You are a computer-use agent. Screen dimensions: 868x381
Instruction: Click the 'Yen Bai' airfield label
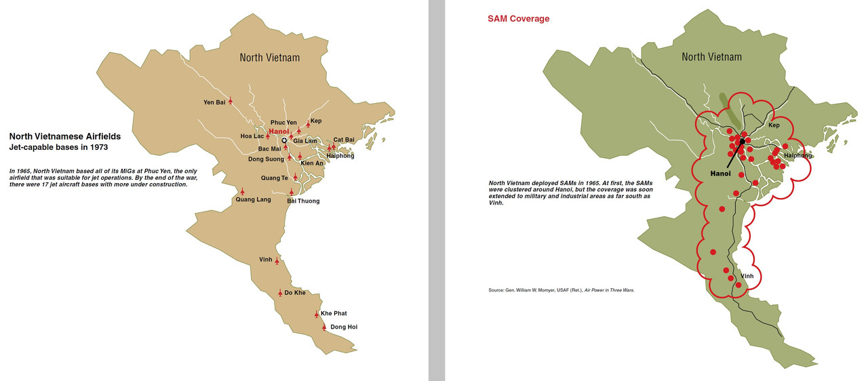pos(214,102)
